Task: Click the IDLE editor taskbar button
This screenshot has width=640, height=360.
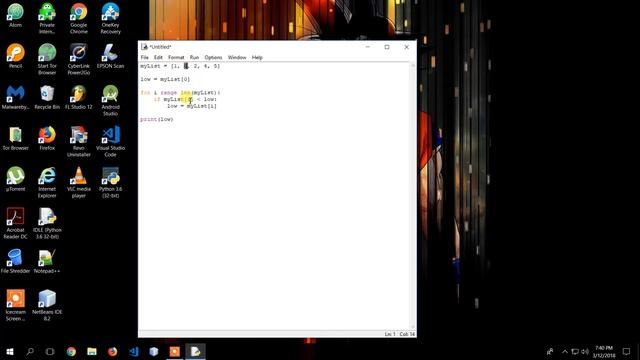Action: coord(196,351)
